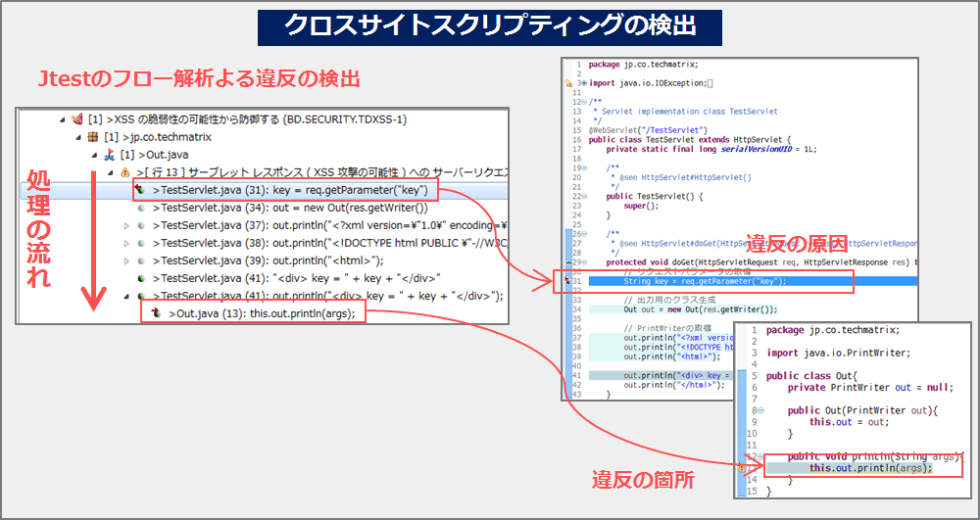980x520 pixels.
Task: Fold the Out(PrintWriter out) constructor at line 8
Action: (759, 410)
